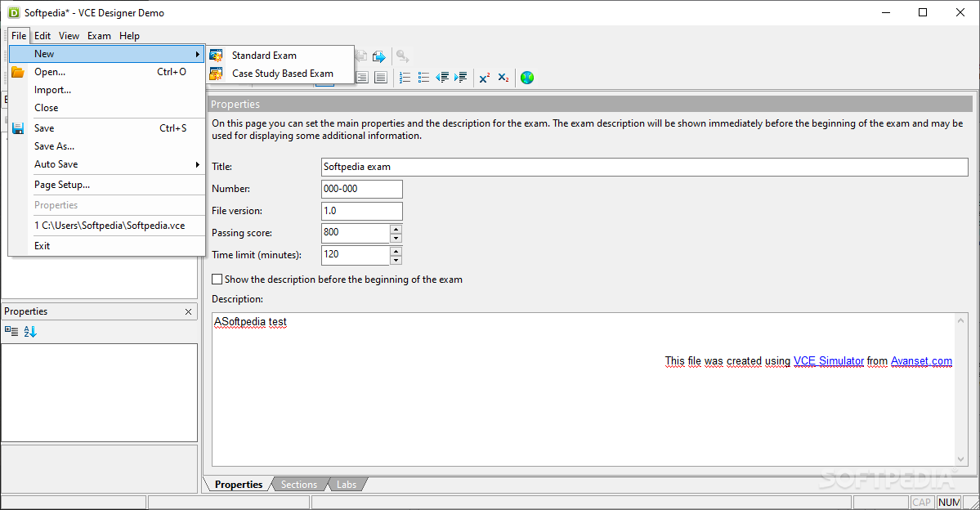Viewport: 980px width, 510px height.
Task: Insert a numbered list
Action: coord(405,78)
